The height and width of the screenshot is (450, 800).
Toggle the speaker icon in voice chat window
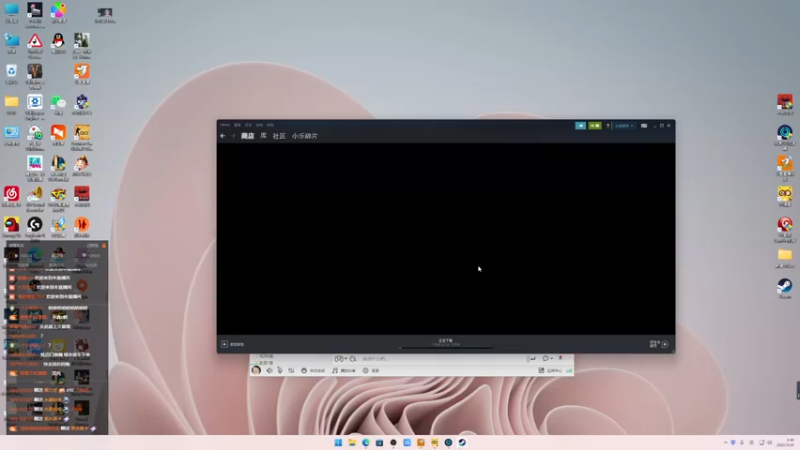[269, 370]
